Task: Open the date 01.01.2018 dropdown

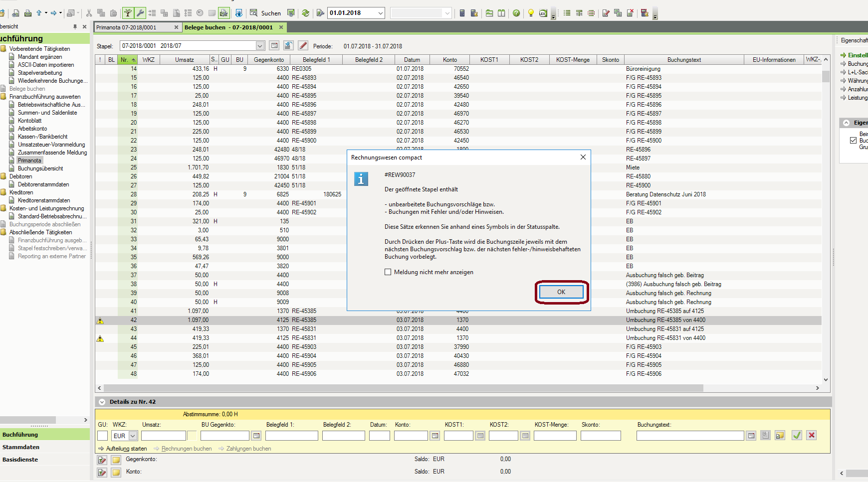Action: click(x=381, y=13)
